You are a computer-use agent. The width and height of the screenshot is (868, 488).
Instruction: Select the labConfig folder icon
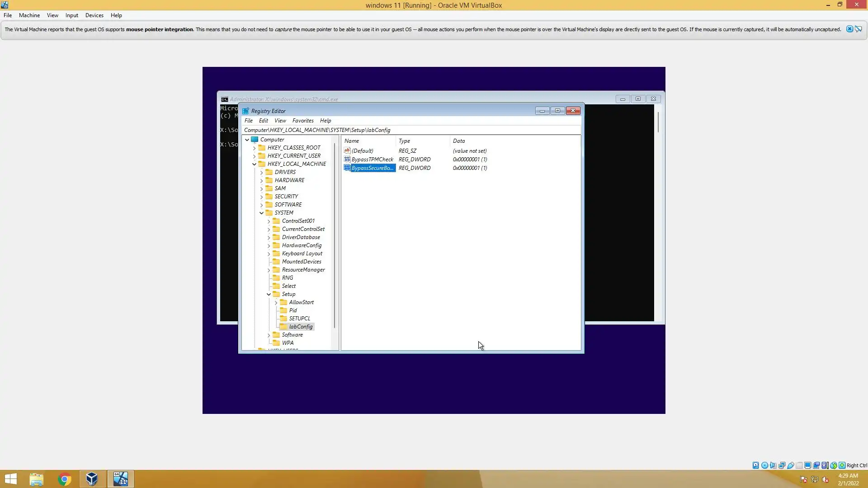coord(283,327)
